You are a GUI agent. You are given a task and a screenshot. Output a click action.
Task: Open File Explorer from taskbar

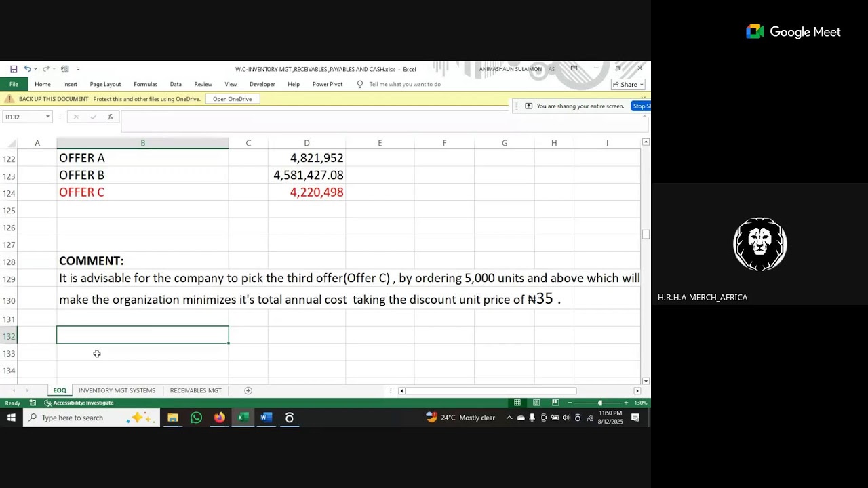pyautogui.click(x=173, y=418)
